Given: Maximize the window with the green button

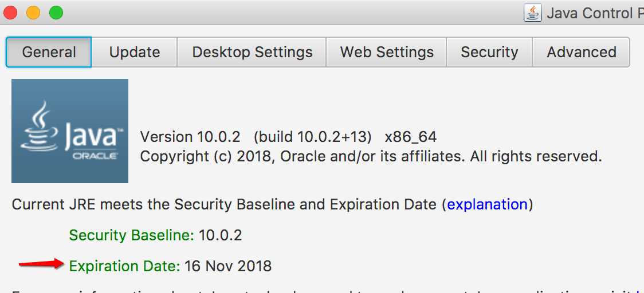Looking at the screenshot, I should 56,13.
